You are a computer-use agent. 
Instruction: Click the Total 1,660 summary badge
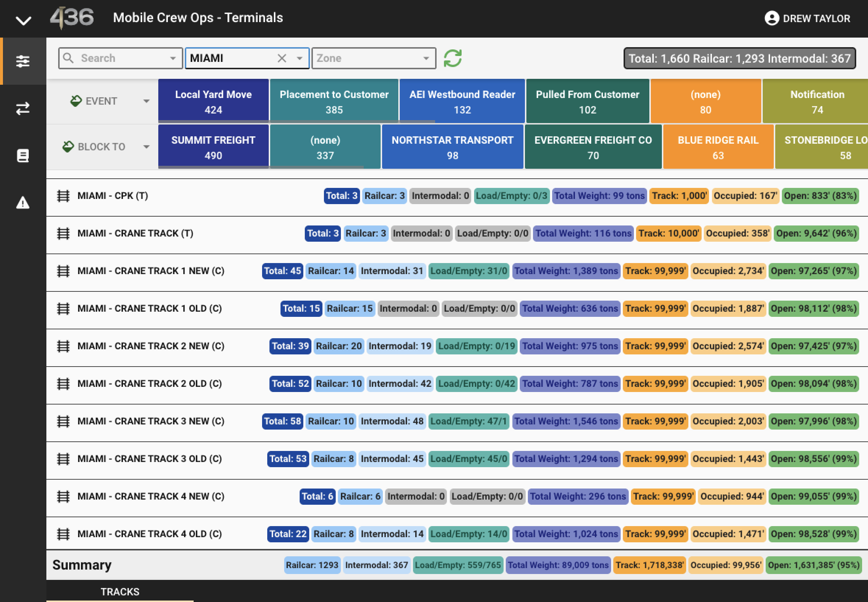740,59
